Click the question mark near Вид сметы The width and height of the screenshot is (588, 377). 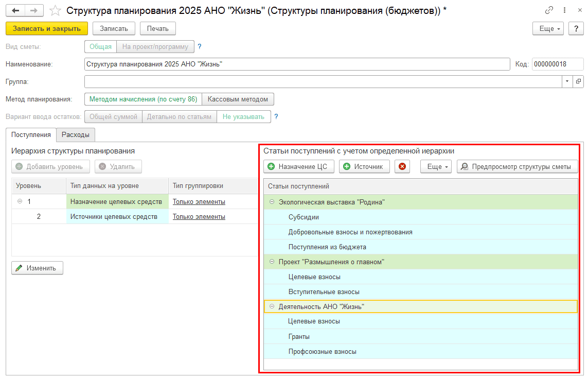[x=200, y=46]
